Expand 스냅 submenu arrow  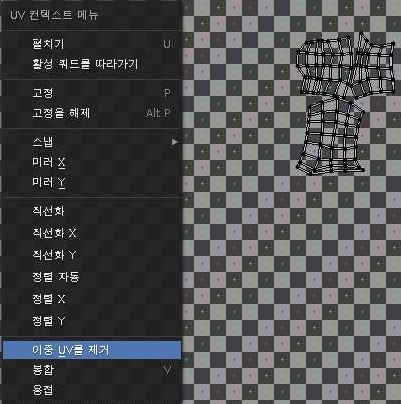click(x=174, y=142)
